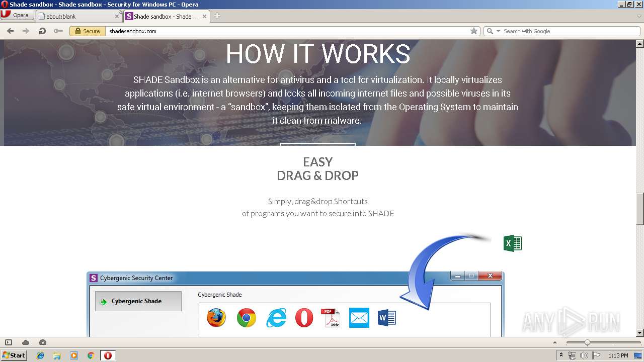Open the Windows Start menu
This screenshot has width=644, height=362.
(14, 355)
